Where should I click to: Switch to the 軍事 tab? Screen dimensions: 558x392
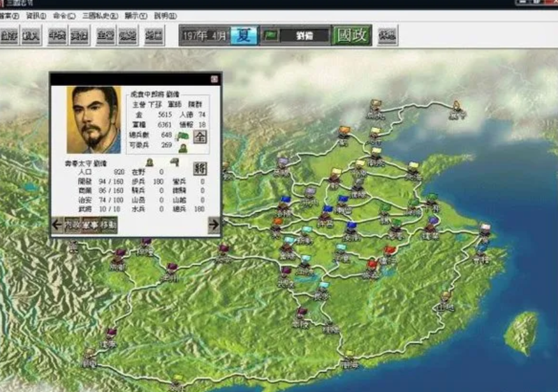click(90, 224)
